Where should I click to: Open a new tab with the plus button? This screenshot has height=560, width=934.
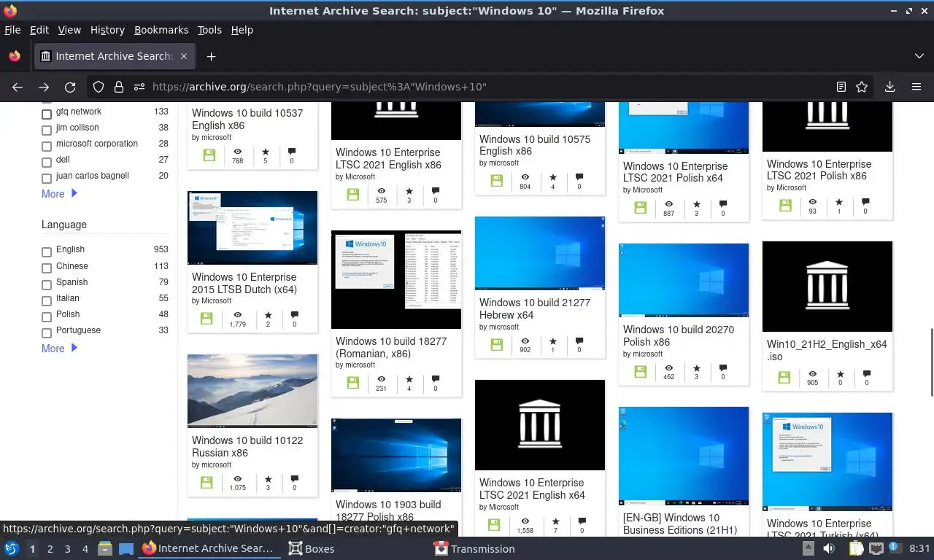pyautogui.click(x=211, y=56)
